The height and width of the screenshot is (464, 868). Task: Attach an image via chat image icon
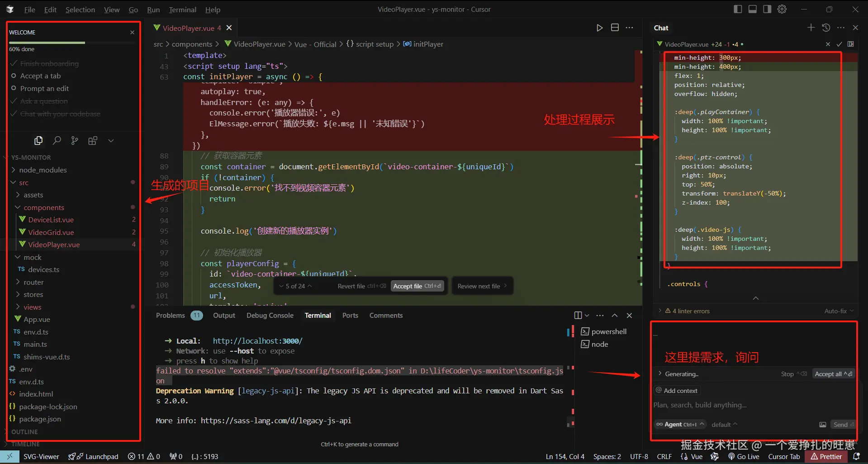[823, 425]
